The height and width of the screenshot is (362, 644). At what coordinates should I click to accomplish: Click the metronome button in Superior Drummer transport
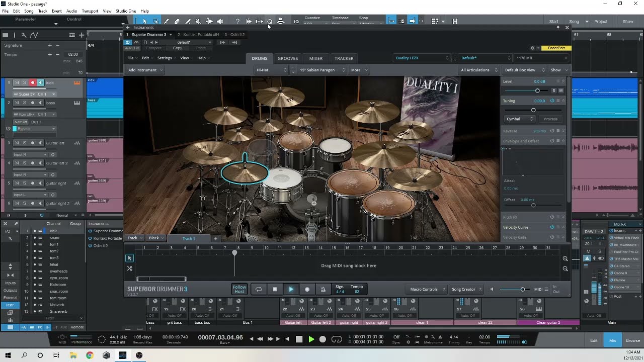pos(323,289)
